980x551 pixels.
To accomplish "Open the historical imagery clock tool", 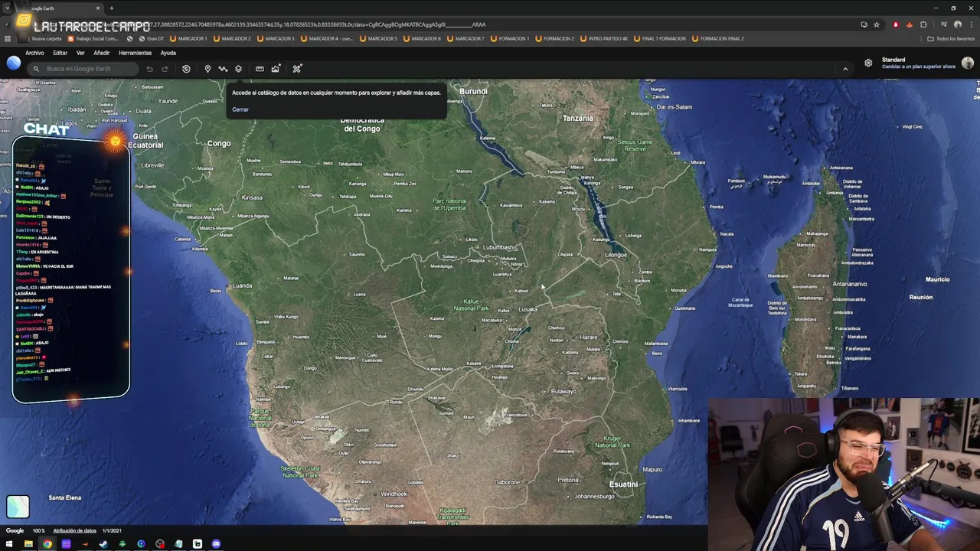I will click(186, 69).
